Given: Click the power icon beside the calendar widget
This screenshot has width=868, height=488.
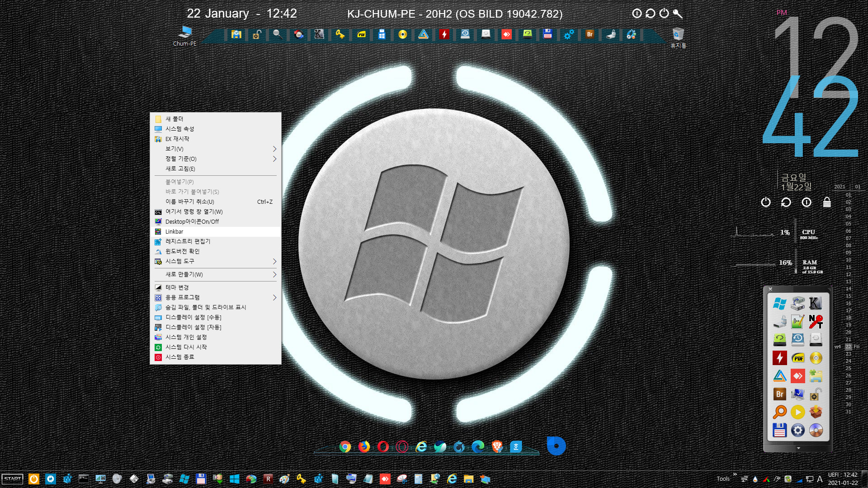Looking at the screenshot, I should coord(765,202).
